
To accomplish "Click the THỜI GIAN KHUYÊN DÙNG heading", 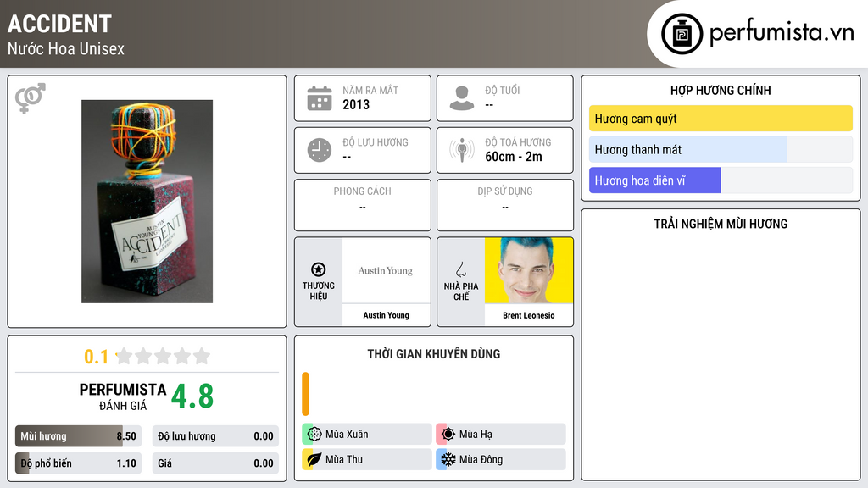I will tap(434, 354).
